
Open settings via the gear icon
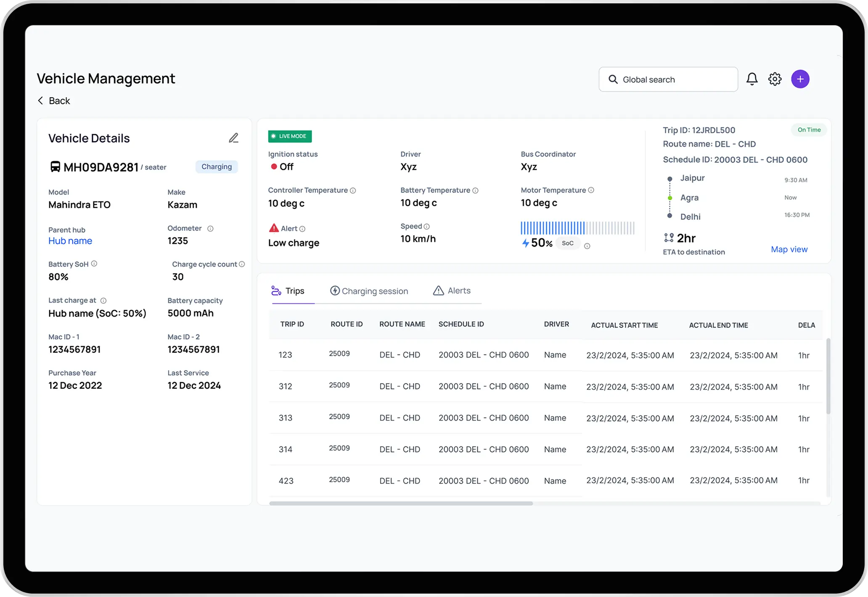(775, 79)
